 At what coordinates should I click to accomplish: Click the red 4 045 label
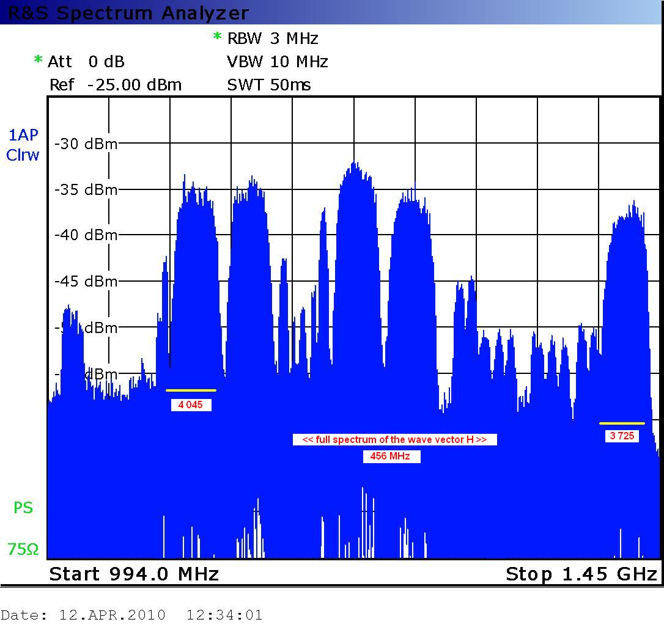pos(191,404)
